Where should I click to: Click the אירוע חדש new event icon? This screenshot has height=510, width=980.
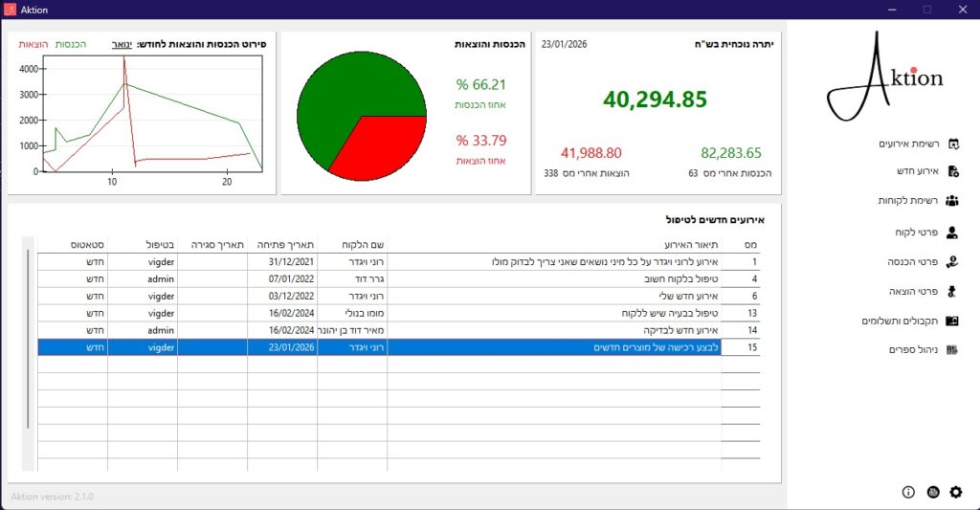952,172
